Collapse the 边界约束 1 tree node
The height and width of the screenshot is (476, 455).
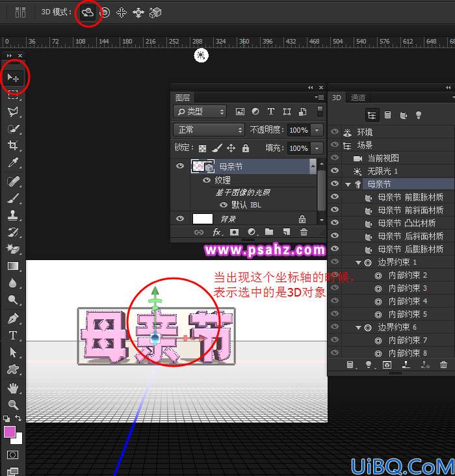[x=359, y=263]
